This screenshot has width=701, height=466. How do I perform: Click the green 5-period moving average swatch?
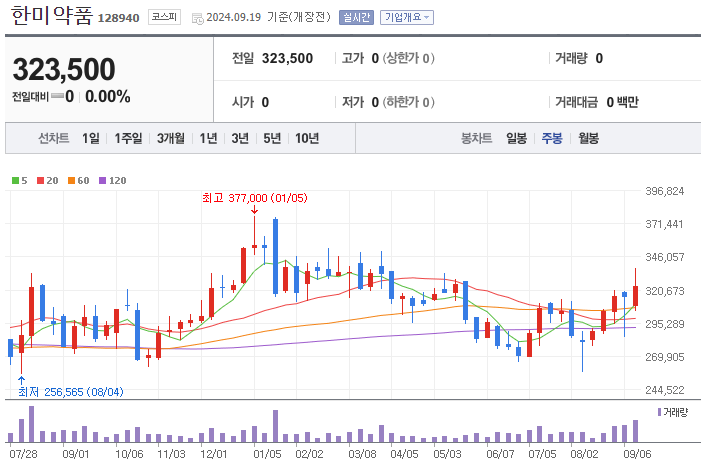(x=15, y=181)
